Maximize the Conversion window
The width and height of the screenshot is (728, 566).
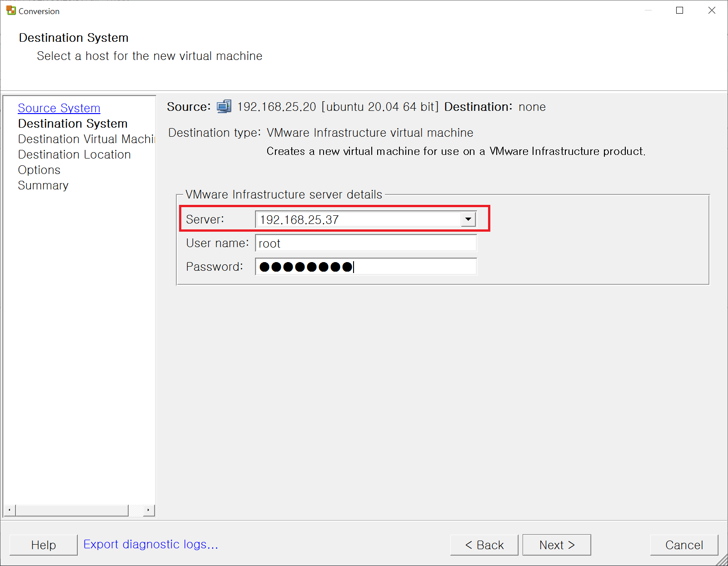tap(680, 10)
